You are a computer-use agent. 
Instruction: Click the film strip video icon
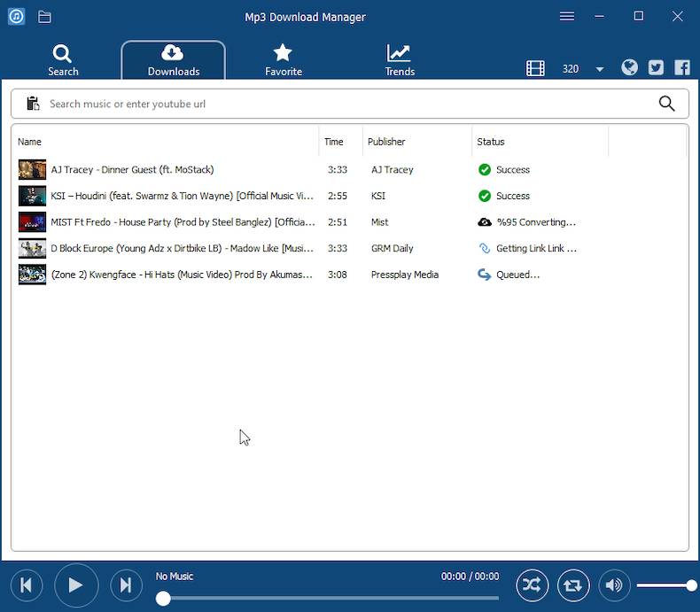coord(535,68)
